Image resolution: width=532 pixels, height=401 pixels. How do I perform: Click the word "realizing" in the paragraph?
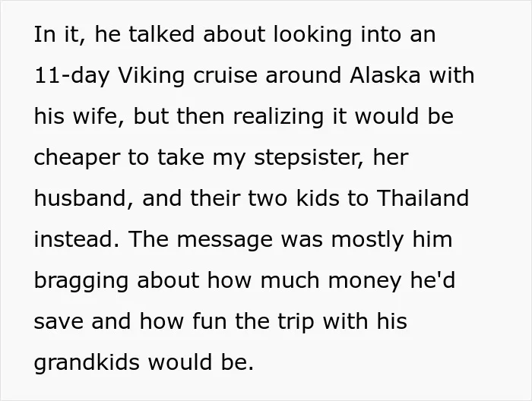tap(278, 117)
